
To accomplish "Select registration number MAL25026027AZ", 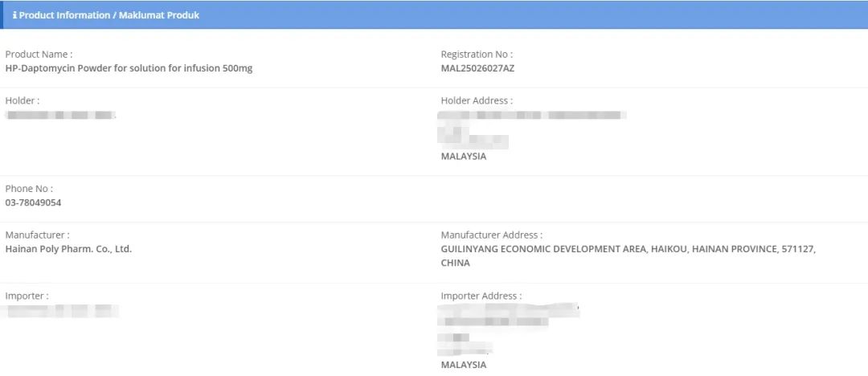I will [477, 68].
